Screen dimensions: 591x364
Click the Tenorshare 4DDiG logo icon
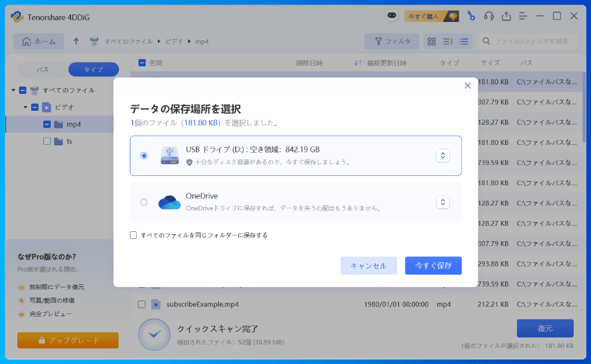point(17,17)
